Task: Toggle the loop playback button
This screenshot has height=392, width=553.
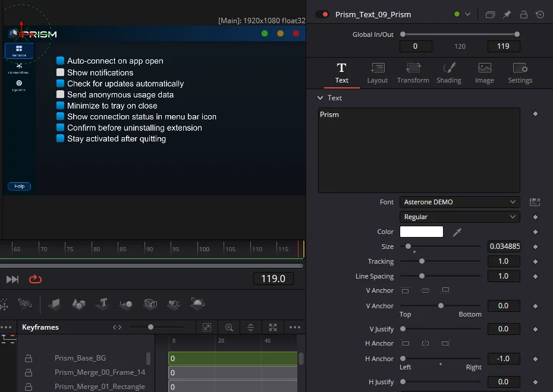Action: [x=35, y=279]
